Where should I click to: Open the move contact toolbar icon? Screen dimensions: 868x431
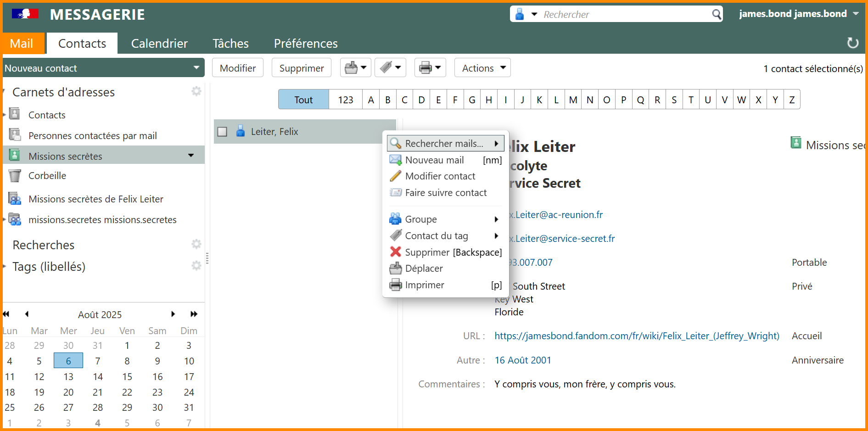tap(351, 68)
